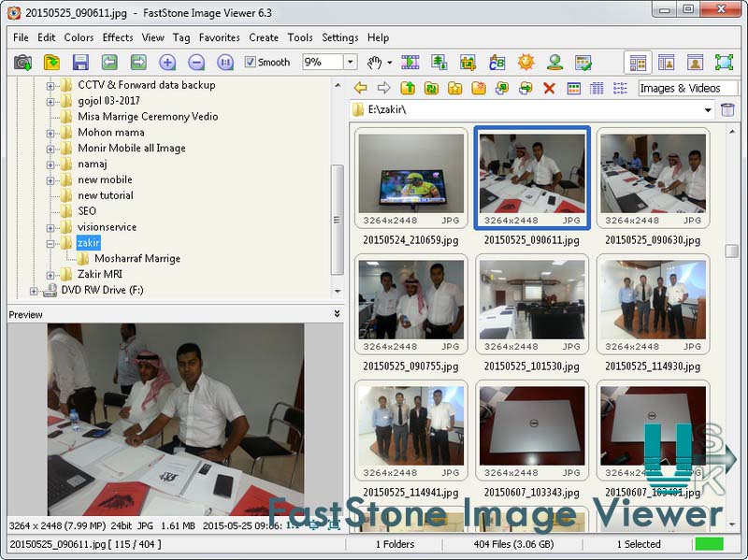Click the Zoom In magnifier icon
This screenshot has width=748, height=560.
coord(166,62)
